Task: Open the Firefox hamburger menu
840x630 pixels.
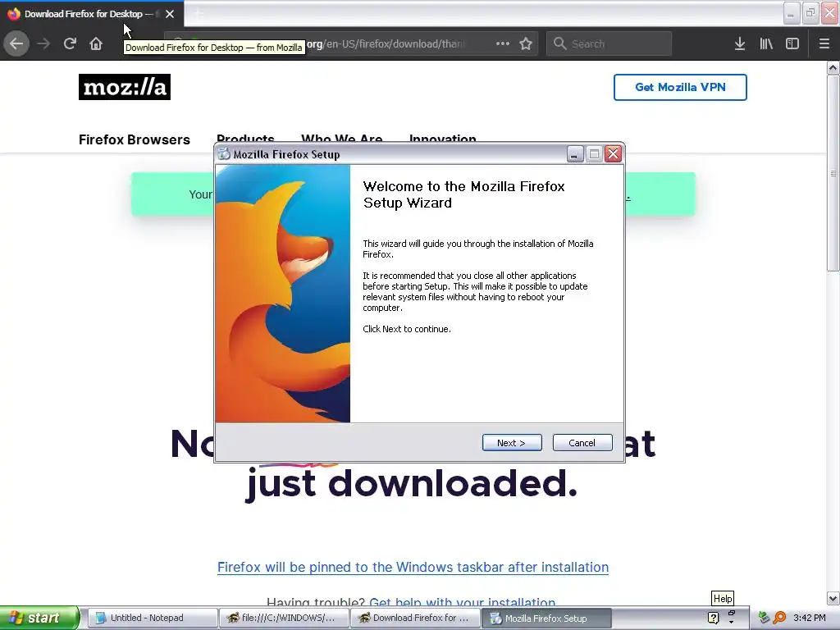Action: point(824,43)
